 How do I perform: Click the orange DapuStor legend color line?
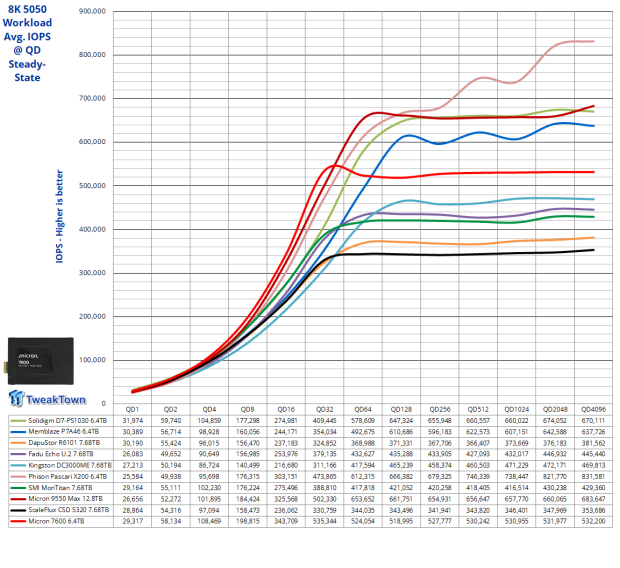[18, 443]
